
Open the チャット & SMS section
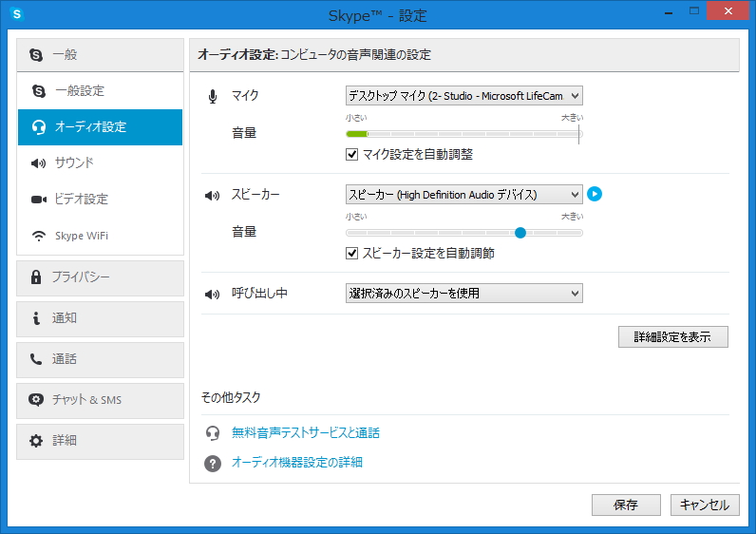[101, 401]
